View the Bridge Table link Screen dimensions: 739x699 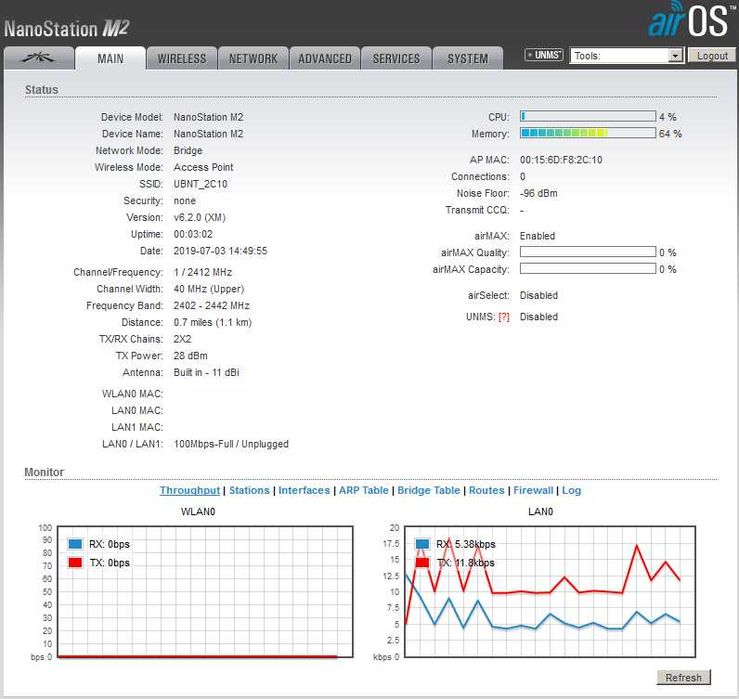[x=428, y=490]
